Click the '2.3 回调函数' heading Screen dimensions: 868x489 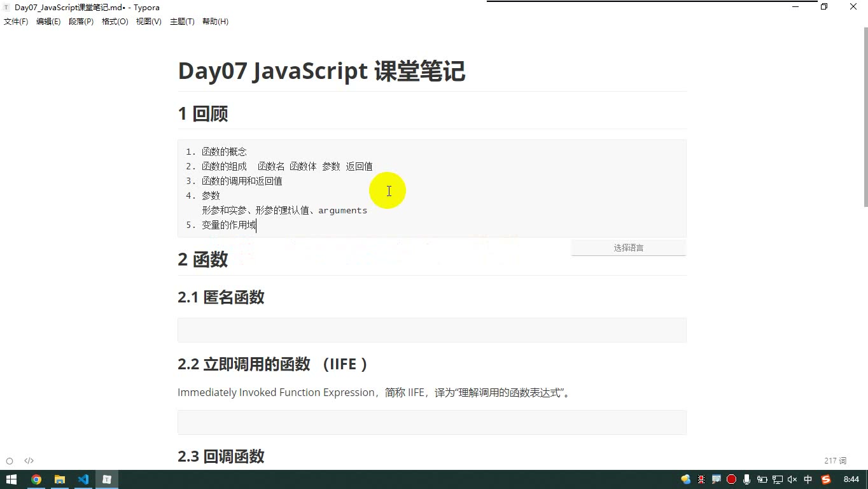pyautogui.click(x=221, y=457)
